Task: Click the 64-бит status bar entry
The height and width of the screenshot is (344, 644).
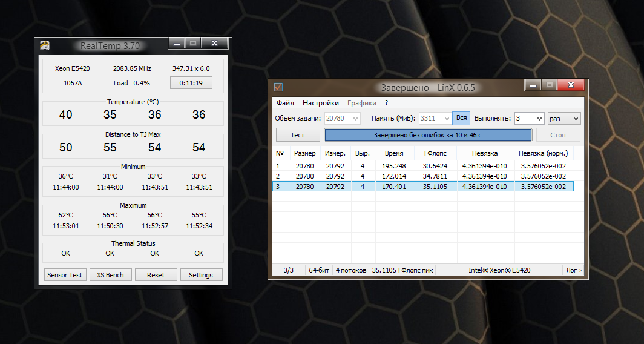Action: pos(319,271)
